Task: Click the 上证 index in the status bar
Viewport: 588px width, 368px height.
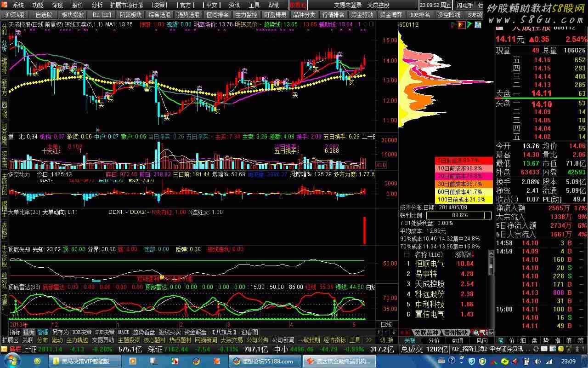Action: point(29,349)
